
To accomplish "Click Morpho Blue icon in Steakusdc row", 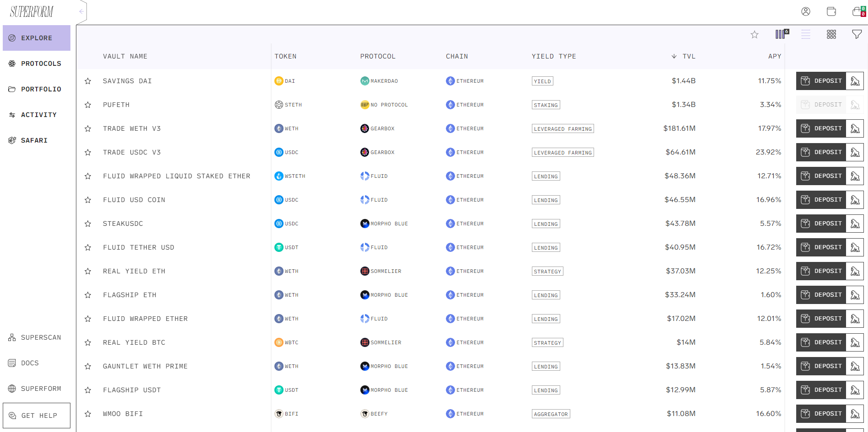I will (x=364, y=224).
